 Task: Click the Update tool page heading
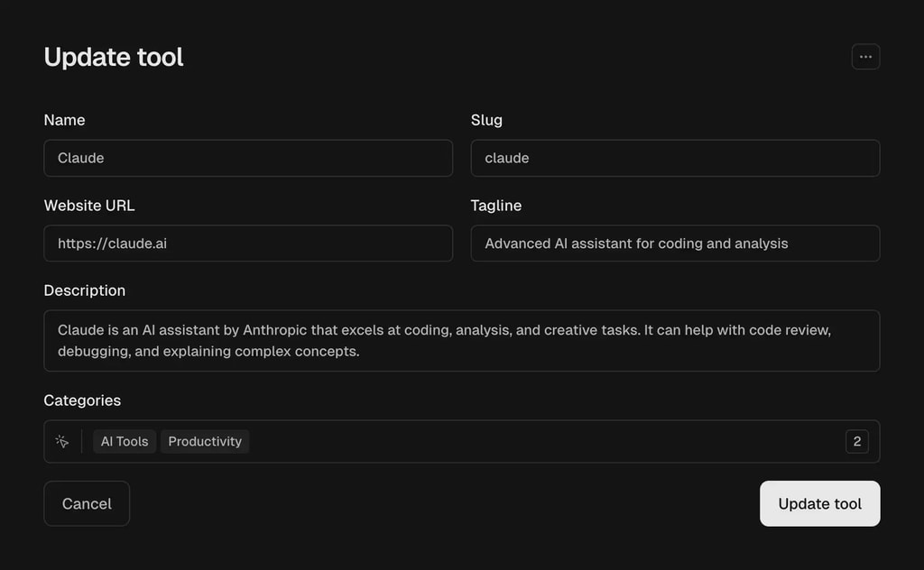[x=114, y=57]
